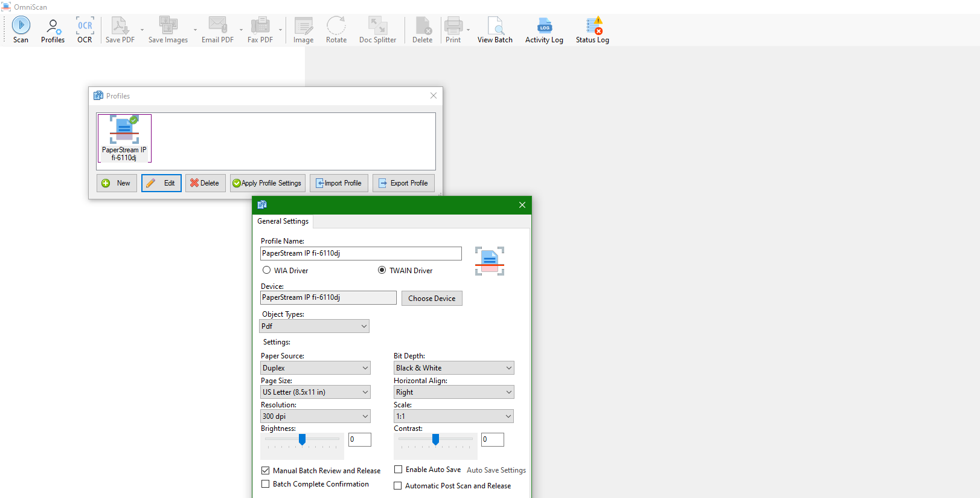This screenshot has width=980, height=498.
Task: Select the PaperStream IP fi-6110dj profile thumbnail
Action: click(x=124, y=138)
